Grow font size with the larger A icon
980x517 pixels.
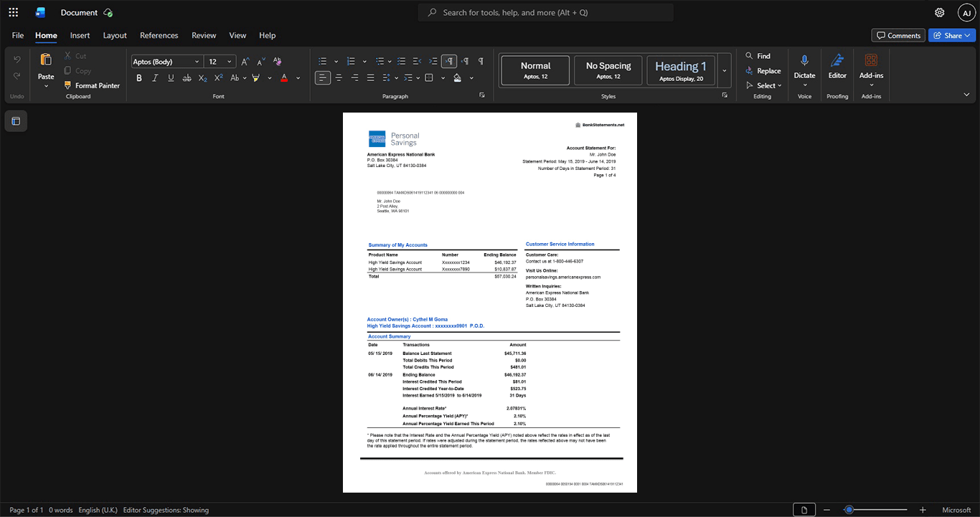245,62
